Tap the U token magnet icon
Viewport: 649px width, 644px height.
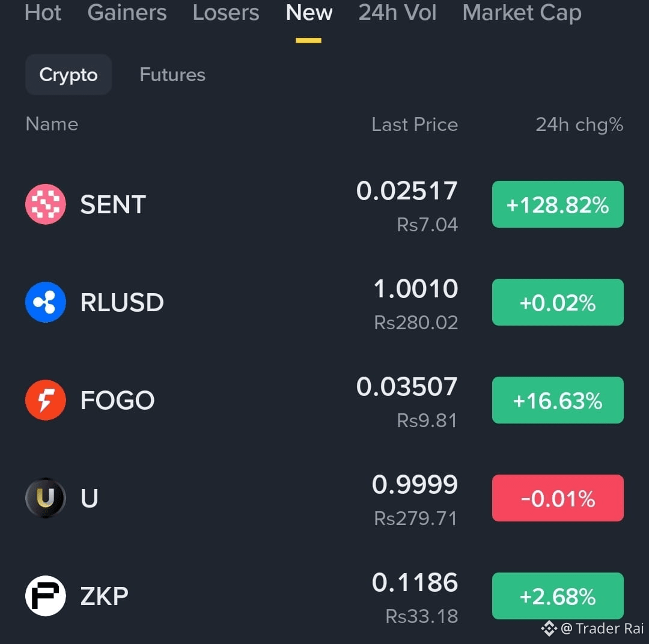(x=45, y=497)
